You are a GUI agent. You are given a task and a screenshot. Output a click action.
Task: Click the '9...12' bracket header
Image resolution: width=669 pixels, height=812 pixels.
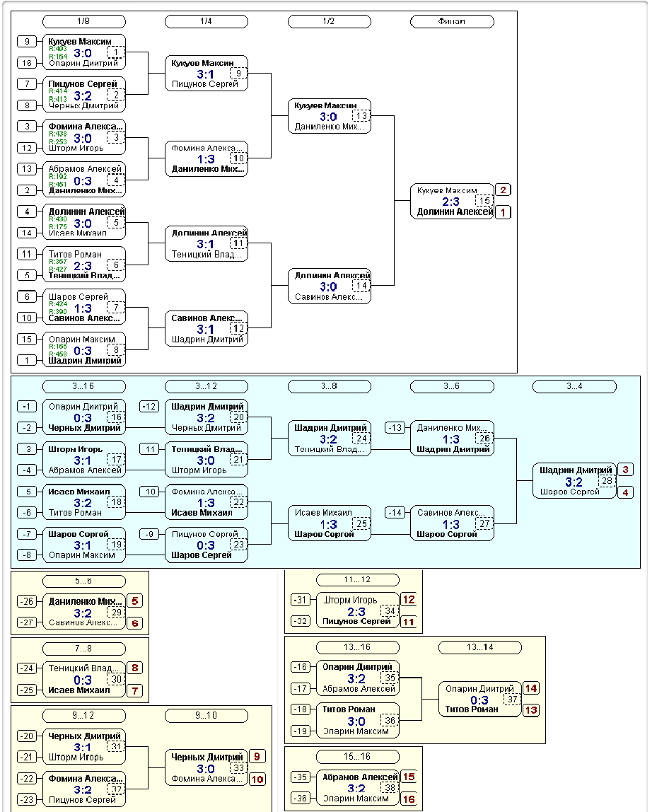point(84,716)
